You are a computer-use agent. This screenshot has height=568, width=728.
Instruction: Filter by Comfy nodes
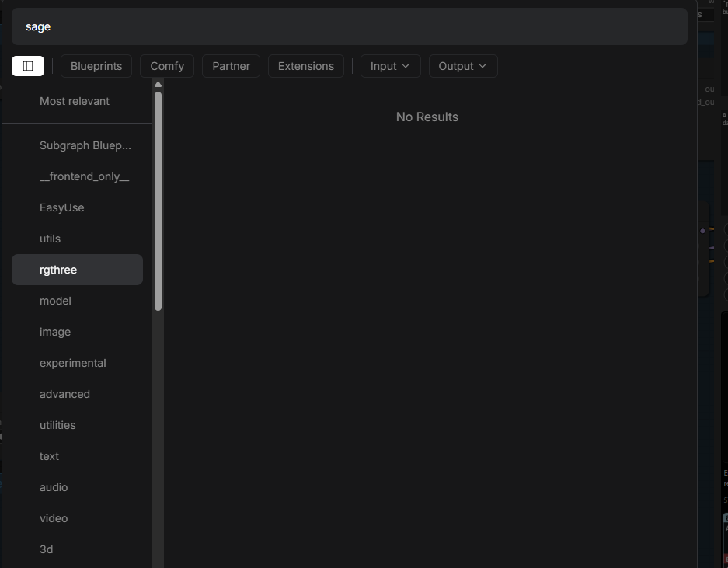pyautogui.click(x=167, y=66)
